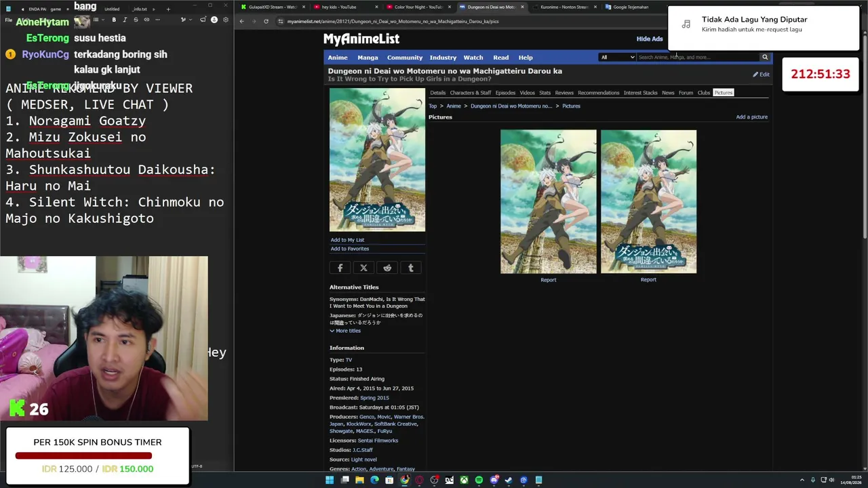Screen dimensions: 868x488
Task: Switch to the Clubs tab
Action: pyautogui.click(x=704, y=93)
